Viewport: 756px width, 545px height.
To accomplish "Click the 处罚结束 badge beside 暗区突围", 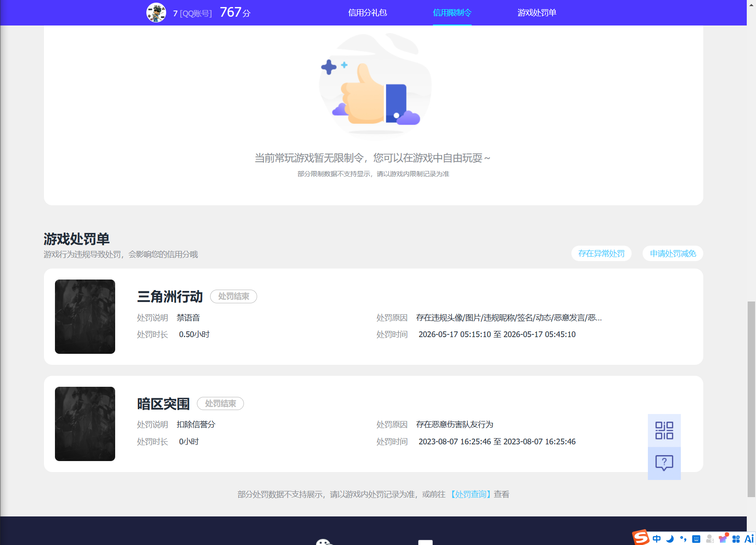I will click(x=220, y=403).
